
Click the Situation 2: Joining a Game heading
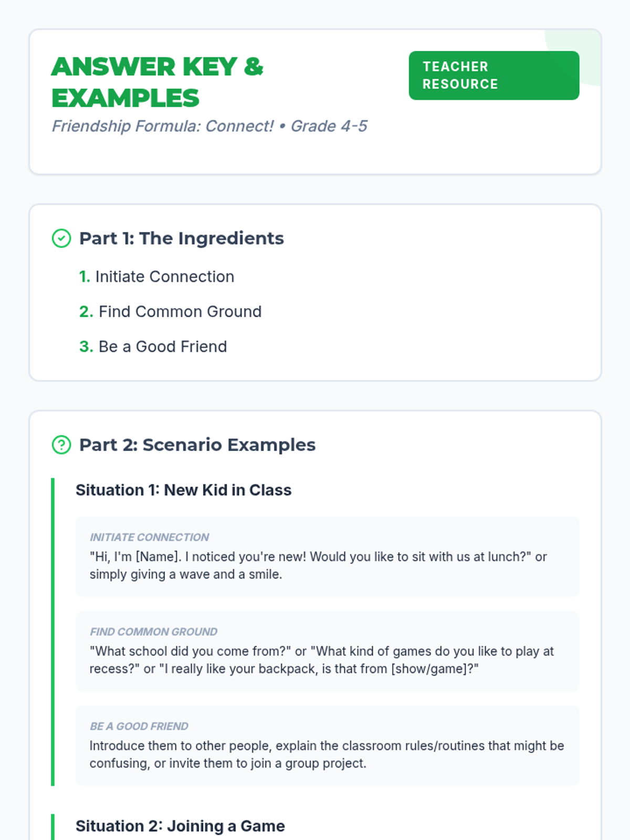point(180,826)
